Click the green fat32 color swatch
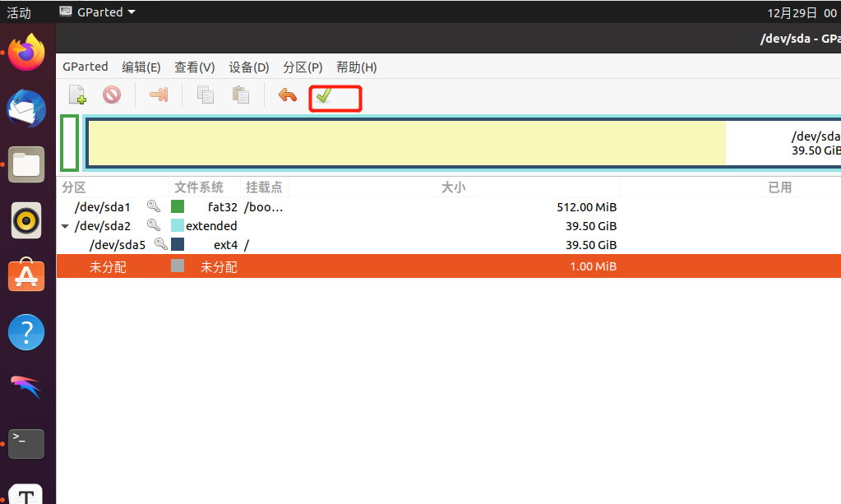Image resolution: width=841 pixels, height=504 pixels. point(178,206)
